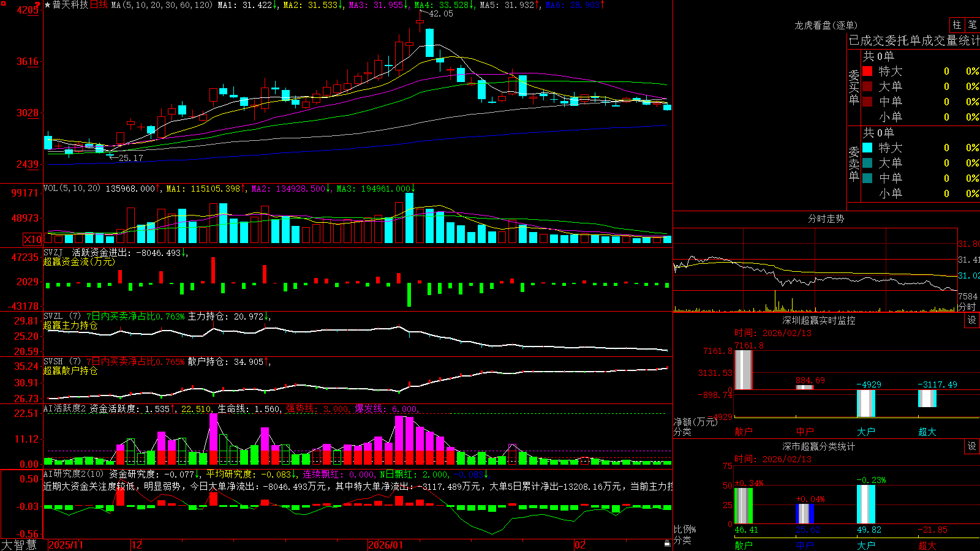980x551 pixels.
Task: Click the 散户持仓: 34.905 value
Action: 228,362
